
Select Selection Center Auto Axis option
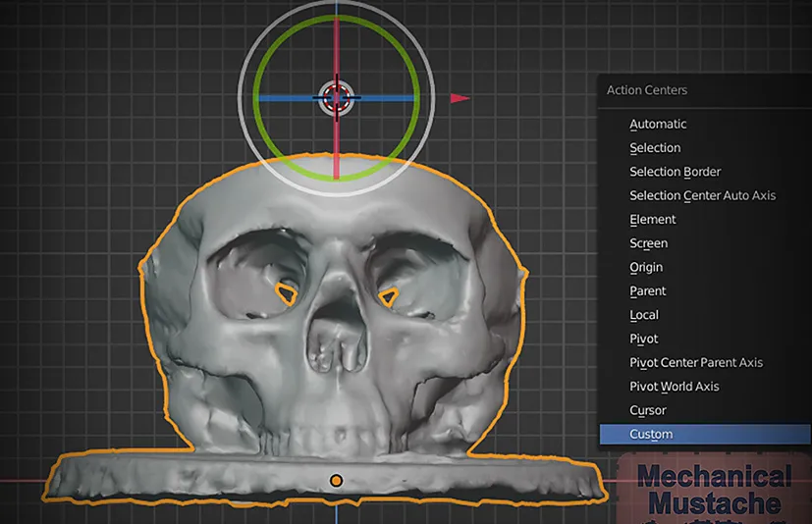pyautogui.click(x=704, y=195)
